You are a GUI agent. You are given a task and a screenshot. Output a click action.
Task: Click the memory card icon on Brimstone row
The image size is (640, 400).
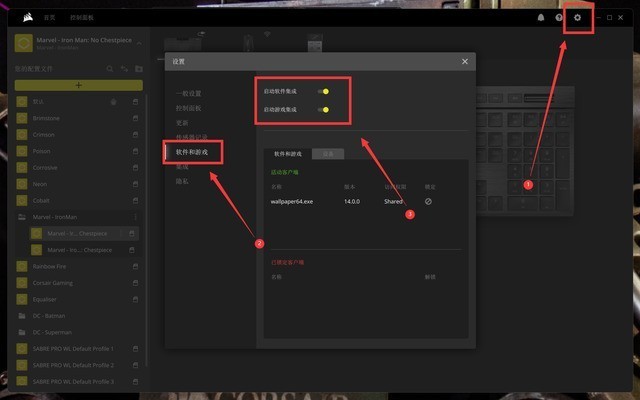point(136,118)
